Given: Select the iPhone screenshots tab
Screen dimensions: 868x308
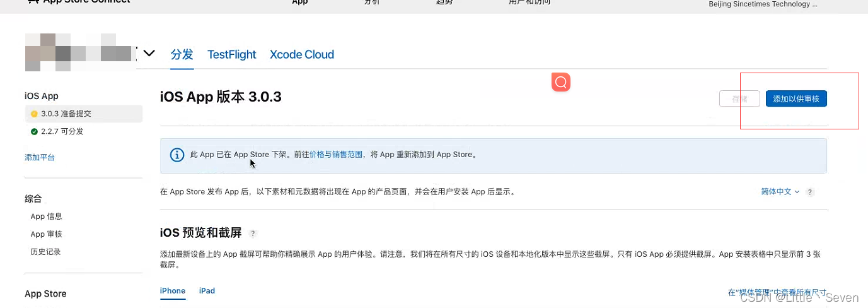Looking at the screenshot, I should (173, 291).
